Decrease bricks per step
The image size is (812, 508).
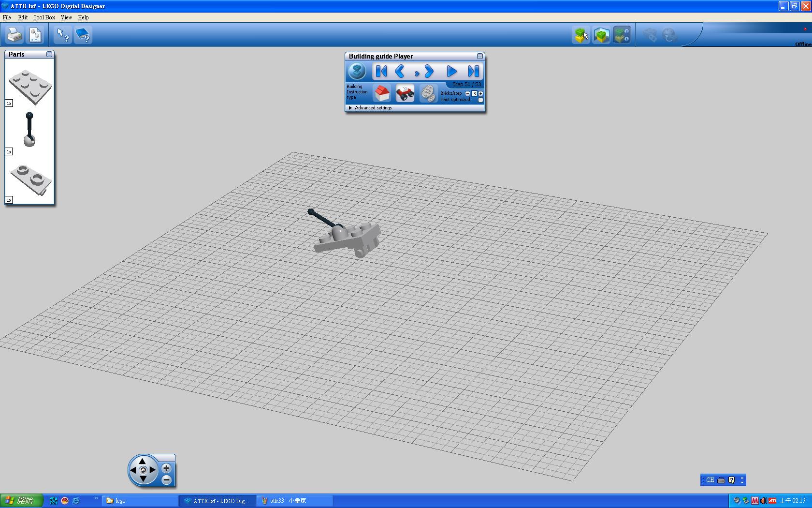pos(467,93)
